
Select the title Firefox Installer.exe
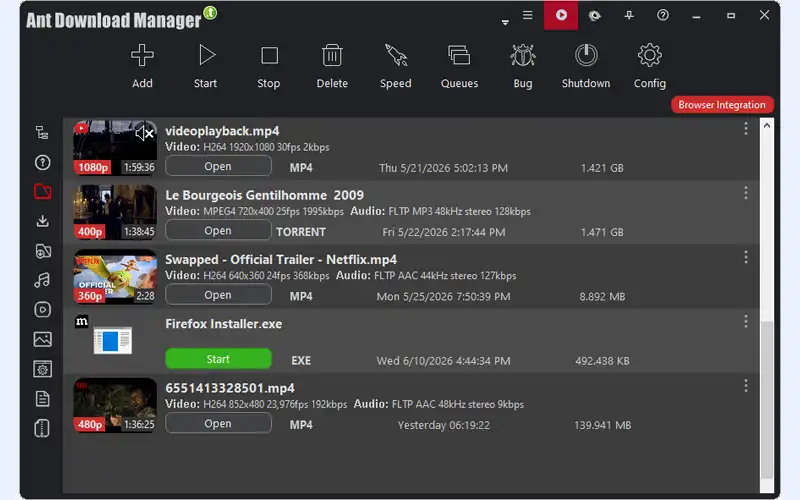point(223,324)
